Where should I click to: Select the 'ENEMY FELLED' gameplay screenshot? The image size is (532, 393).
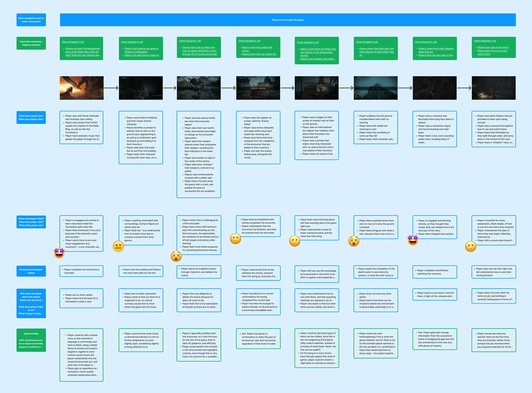pos(258,88)
